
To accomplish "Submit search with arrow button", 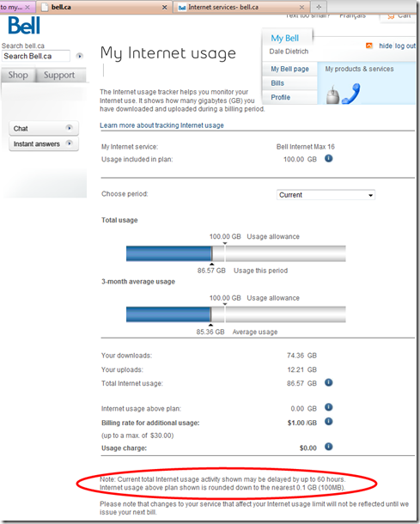I will point(80,56).
